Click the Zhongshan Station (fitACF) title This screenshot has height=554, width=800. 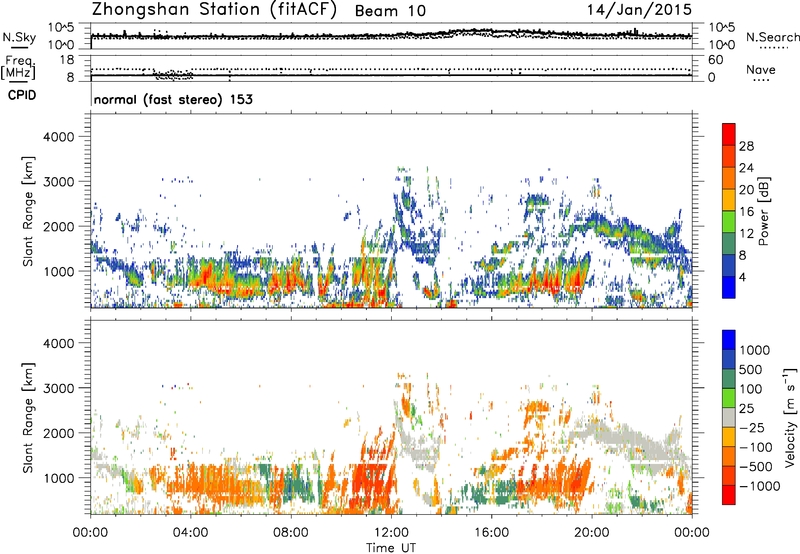point(214,10)
